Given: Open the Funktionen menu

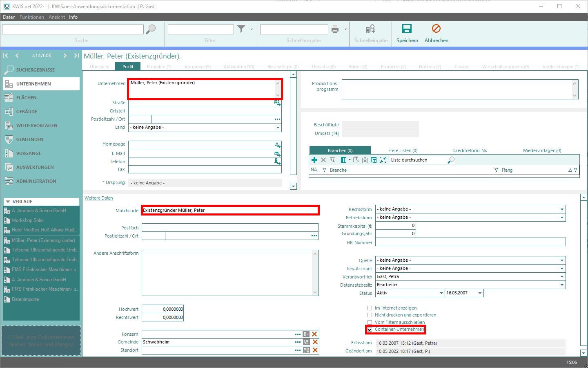Looking at the screenshot, I should [x=31, y=17].
